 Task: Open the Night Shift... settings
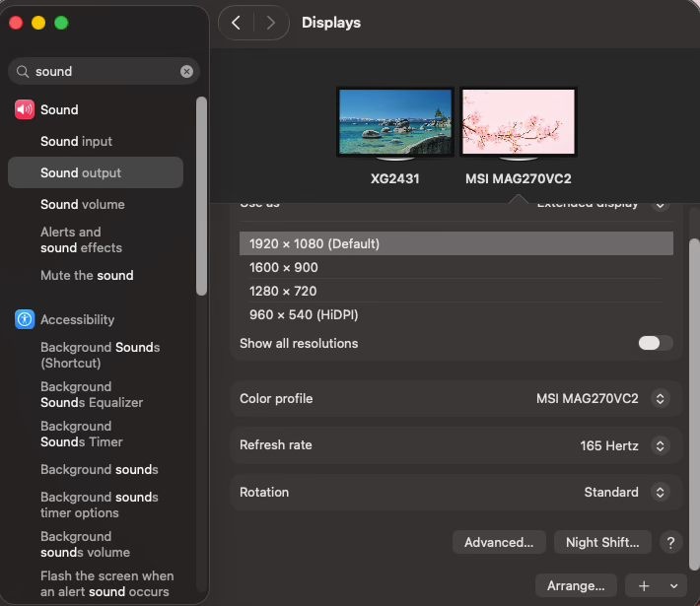tap(602, 543)
